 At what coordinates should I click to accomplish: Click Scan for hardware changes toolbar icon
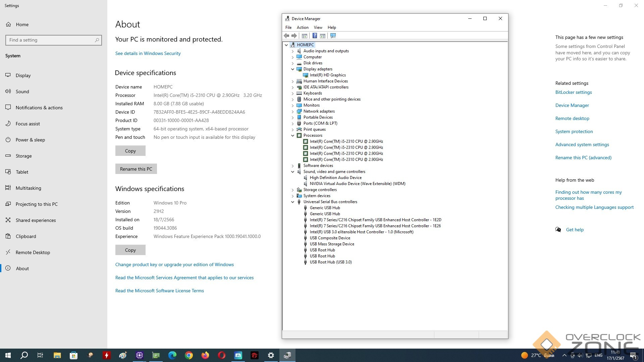pyautogui.click(x=333, y=36)
